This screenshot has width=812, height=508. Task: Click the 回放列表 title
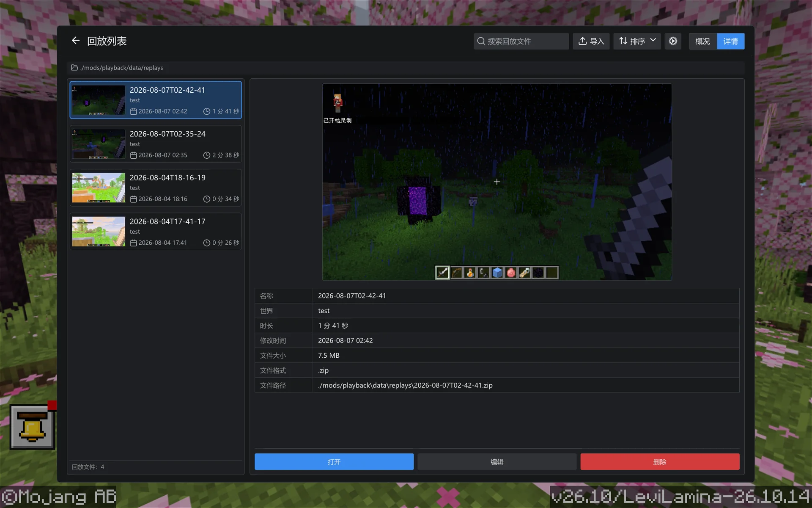tap(107, 41)
